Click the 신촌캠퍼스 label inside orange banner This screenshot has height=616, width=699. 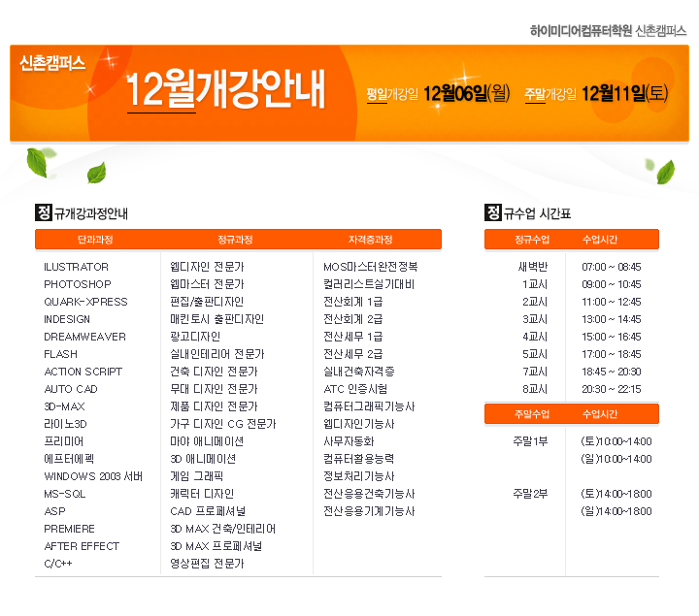coord(52,63)
